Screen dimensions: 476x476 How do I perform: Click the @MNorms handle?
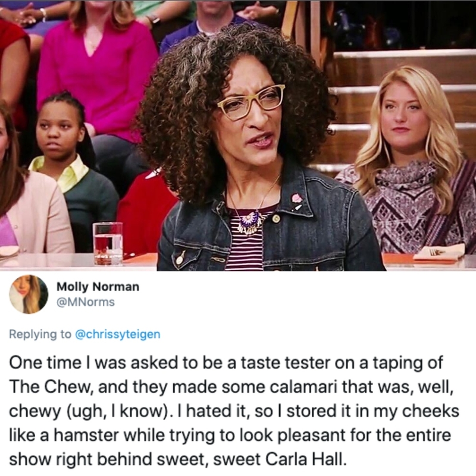click(86, 302)
